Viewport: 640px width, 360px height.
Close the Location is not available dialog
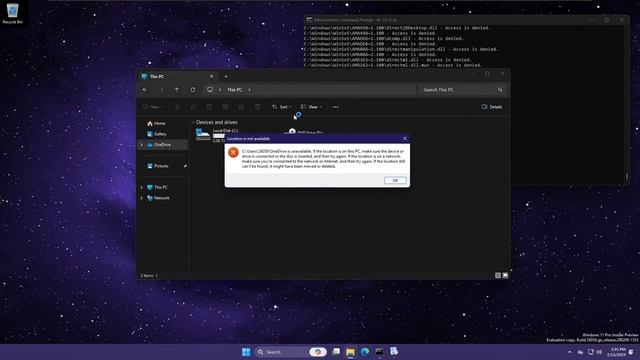[405, 138]
